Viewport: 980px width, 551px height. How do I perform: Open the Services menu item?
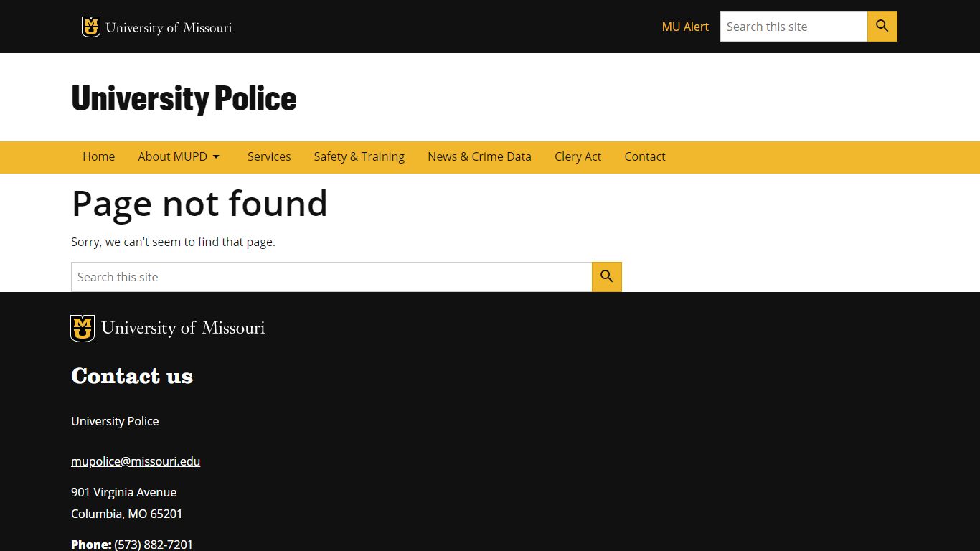pos(269,157)
